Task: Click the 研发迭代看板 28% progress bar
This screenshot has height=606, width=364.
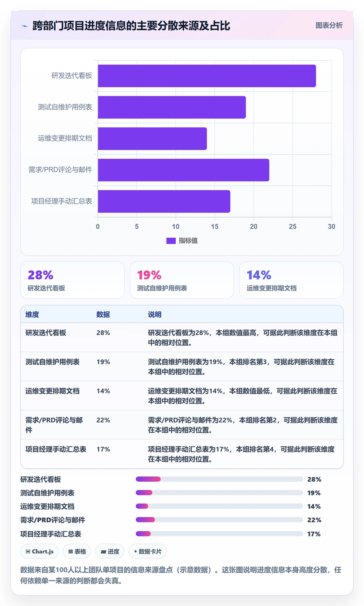Action: [x=219, y=479]
